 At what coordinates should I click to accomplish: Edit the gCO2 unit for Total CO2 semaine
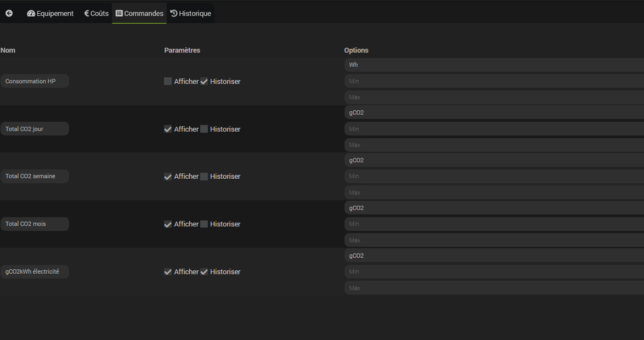point(494,160)
